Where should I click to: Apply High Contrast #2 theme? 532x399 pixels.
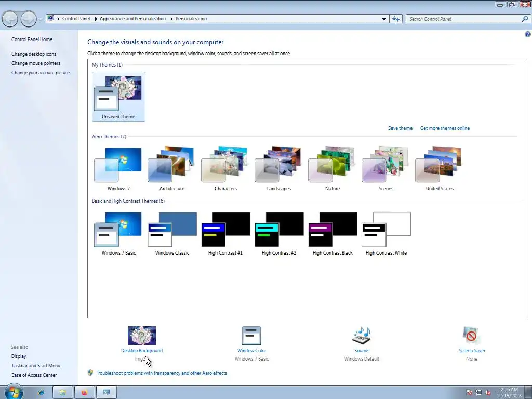click(x=278, y=233)
